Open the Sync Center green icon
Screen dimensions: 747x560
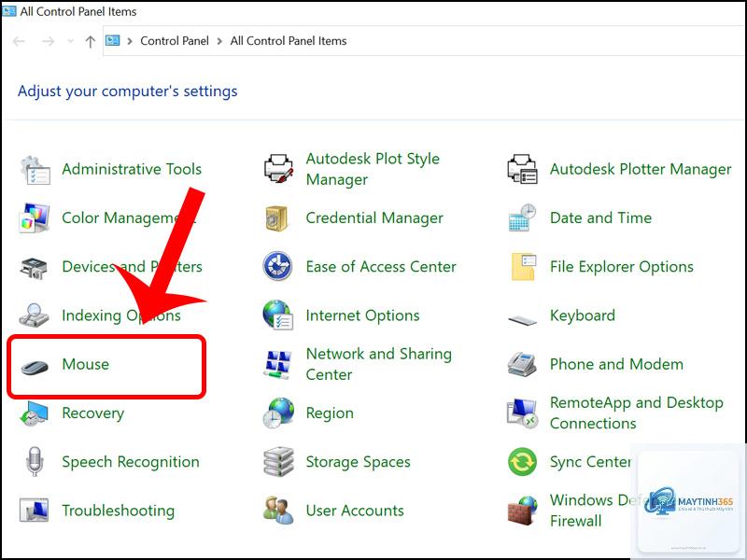pos(522,462)
